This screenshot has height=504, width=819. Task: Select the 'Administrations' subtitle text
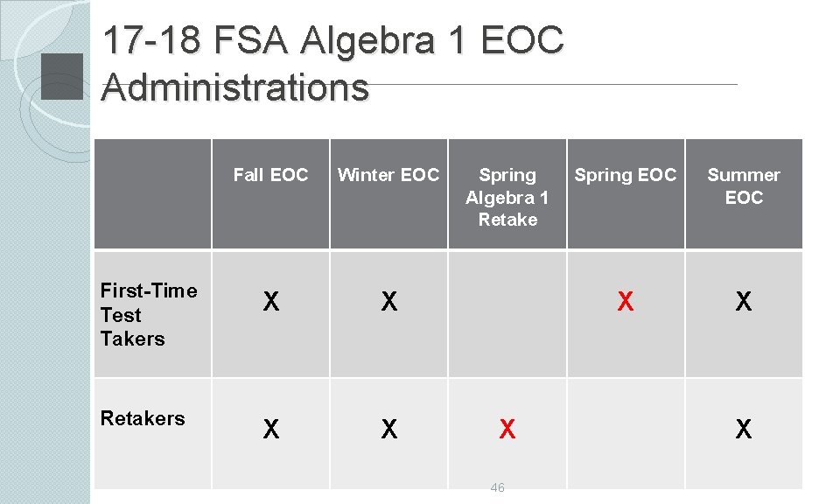(x=235, y=87)
